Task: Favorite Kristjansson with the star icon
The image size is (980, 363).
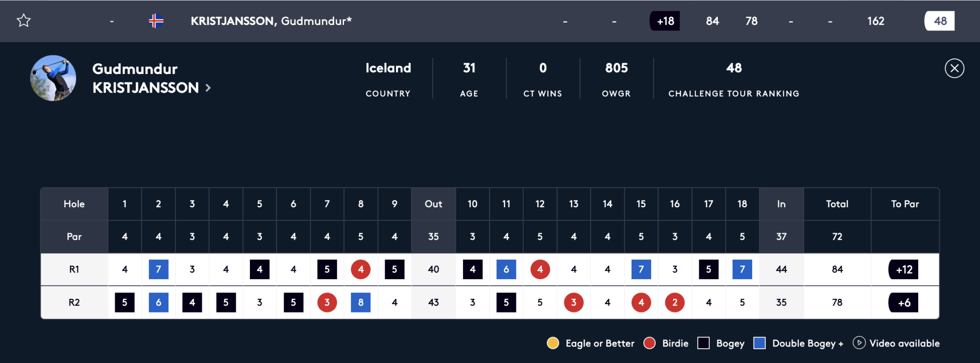Action: tap(24, 21)
